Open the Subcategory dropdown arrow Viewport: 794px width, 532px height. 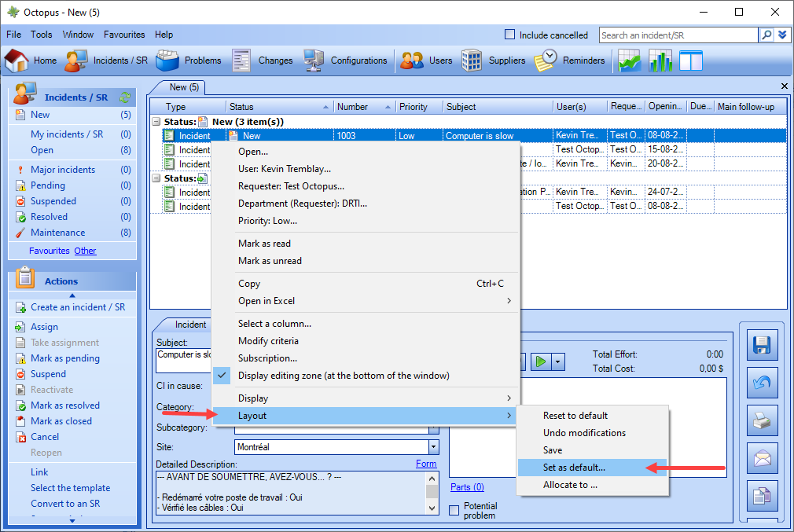click(x=433, y=429)
